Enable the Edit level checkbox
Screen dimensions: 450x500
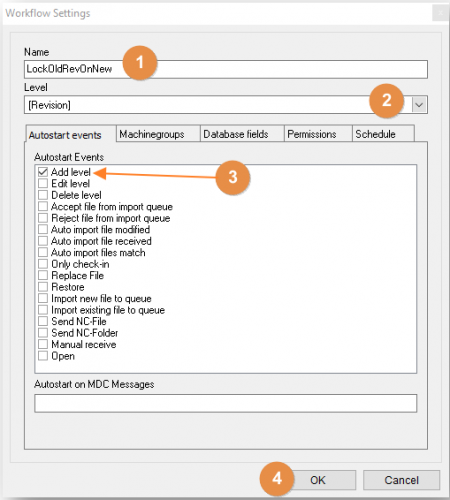(43, 183)
